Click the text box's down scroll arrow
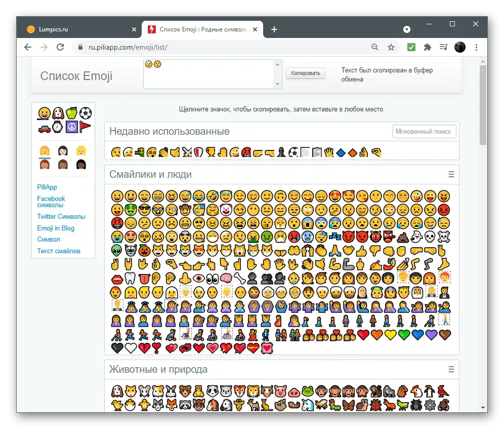The image size is (504, 429). pyautogui.click(x=277, y=84)
